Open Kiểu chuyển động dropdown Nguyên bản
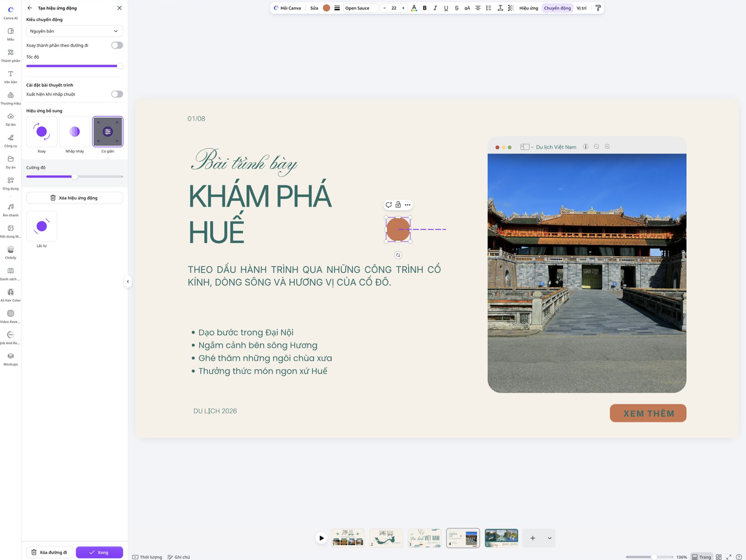The image size is (746, 560). pos(75,31)
